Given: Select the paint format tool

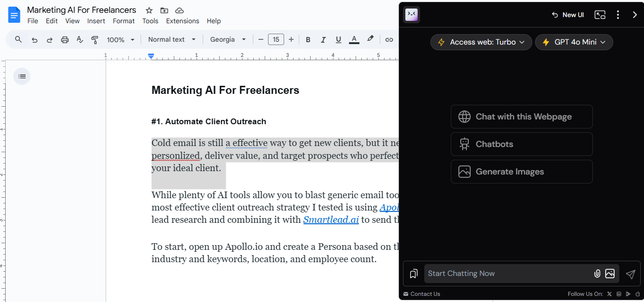Looking at the screenshot, I should click(95, 40).
